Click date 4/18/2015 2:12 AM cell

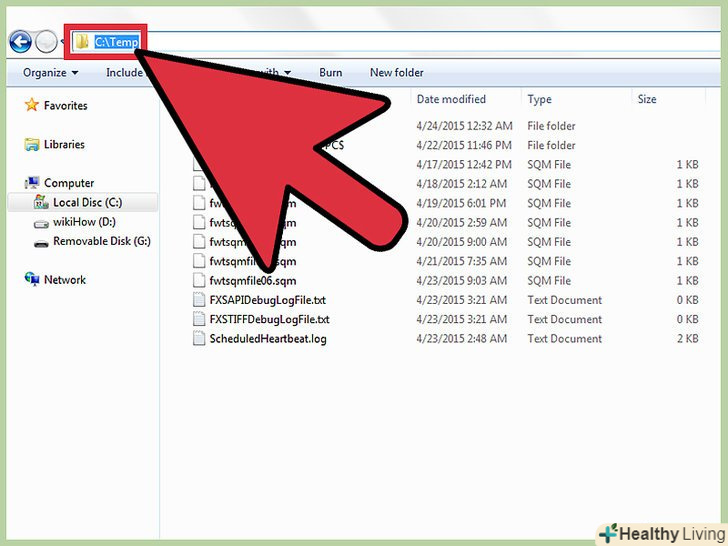coord(462,184)
